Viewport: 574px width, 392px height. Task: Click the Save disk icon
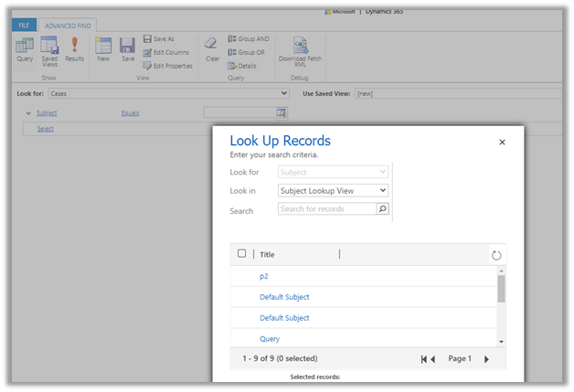point(128,47)
